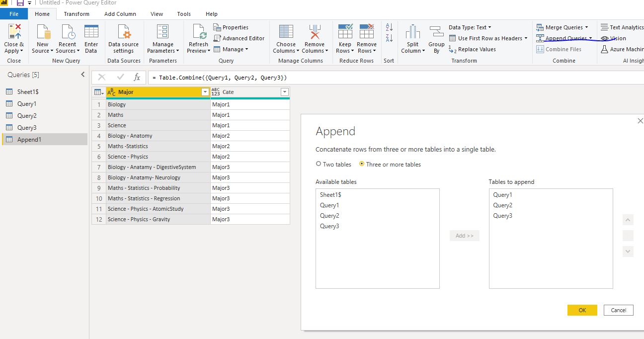Expand the Append Queries dropdown
The height and width of the screenshot is (339, 644).
590,38
